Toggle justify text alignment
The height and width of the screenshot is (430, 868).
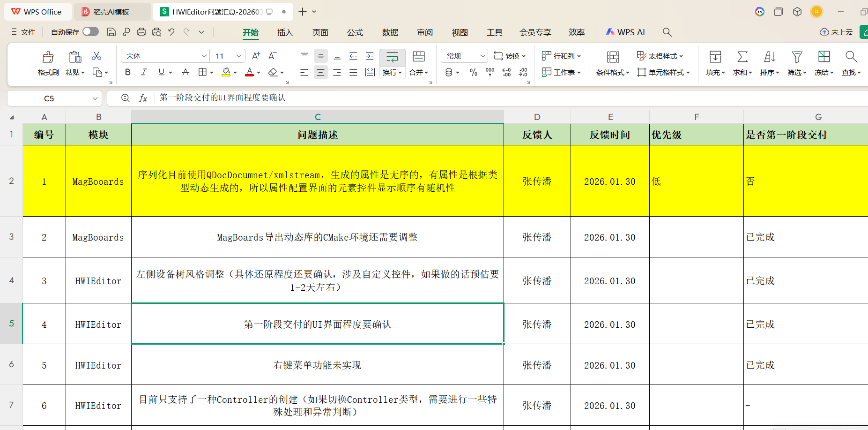(354, 72)
